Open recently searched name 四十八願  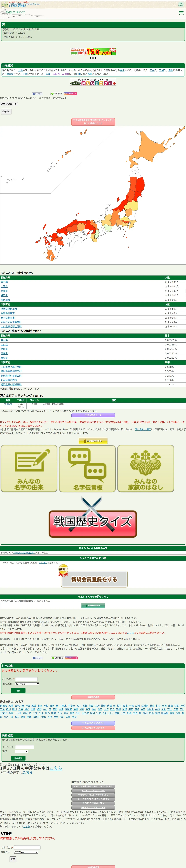tap(19, 706)
